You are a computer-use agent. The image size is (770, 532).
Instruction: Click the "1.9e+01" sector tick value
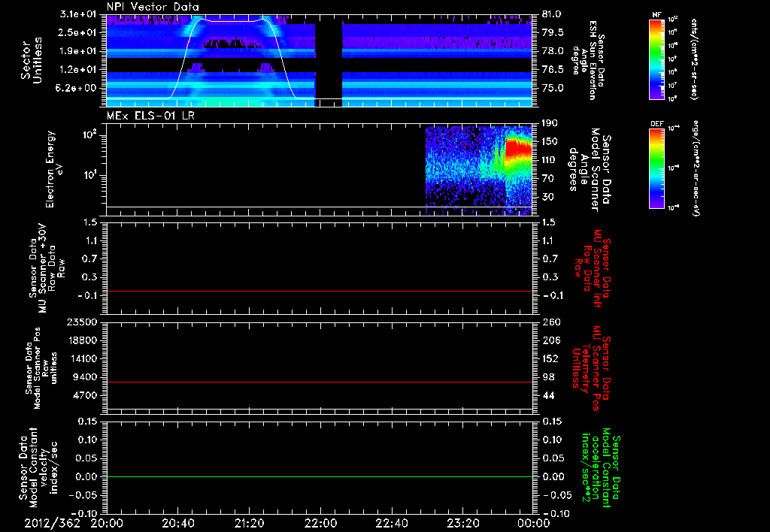(78, 51)
